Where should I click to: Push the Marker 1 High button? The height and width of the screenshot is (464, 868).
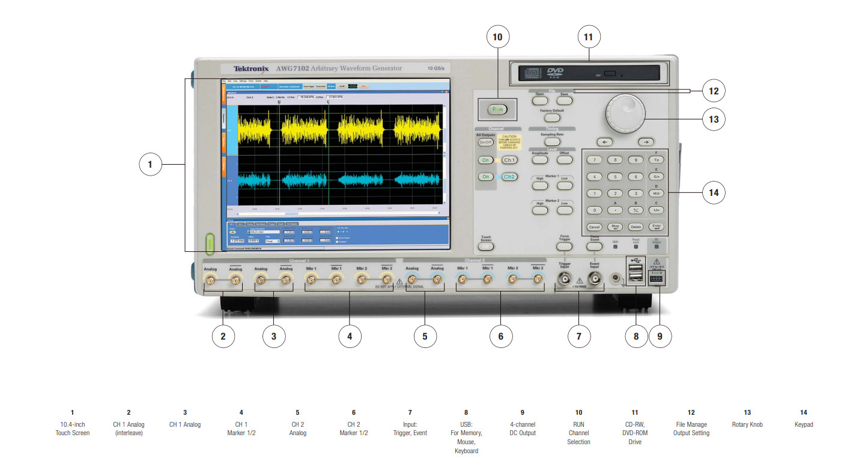(540, 186)
